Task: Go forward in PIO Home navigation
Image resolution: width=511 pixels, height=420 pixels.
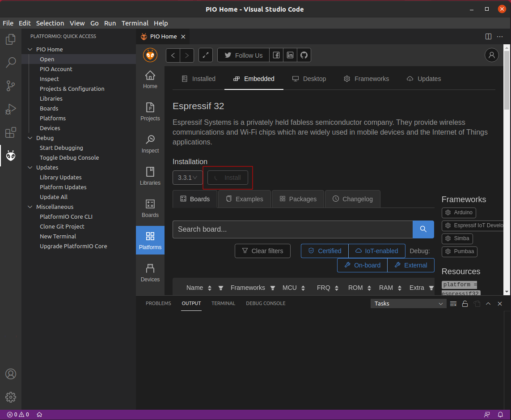Action: point(187,55)
